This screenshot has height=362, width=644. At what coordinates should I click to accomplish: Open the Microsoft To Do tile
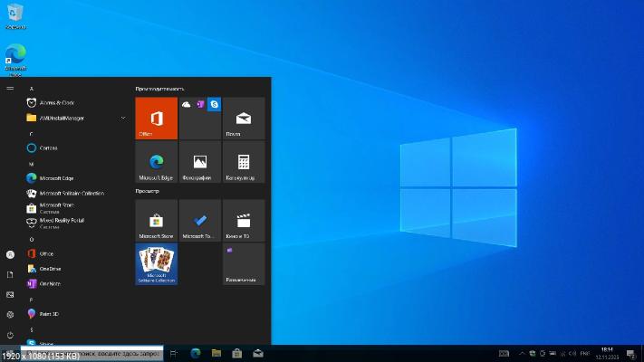click(200, 221)
